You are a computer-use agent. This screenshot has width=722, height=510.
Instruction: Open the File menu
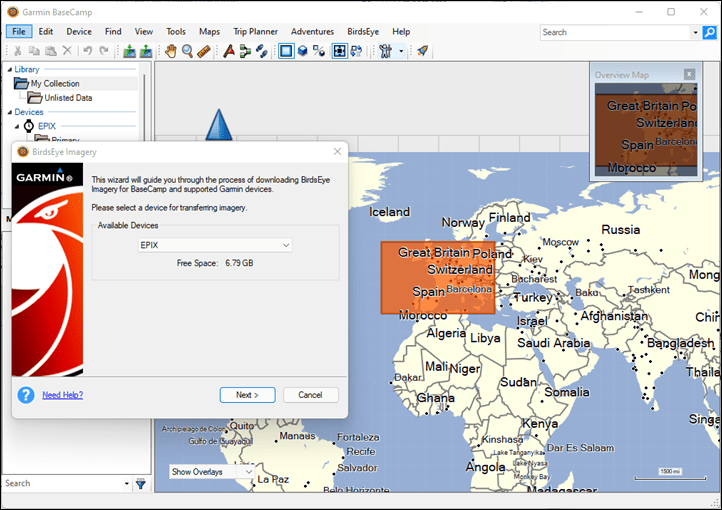(19, 31)
